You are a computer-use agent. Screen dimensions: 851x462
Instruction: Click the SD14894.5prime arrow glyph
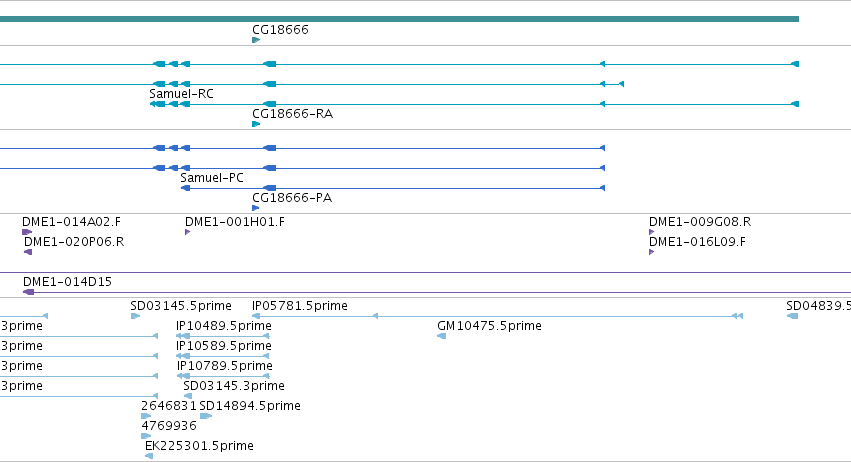click(x=206, y=416)
